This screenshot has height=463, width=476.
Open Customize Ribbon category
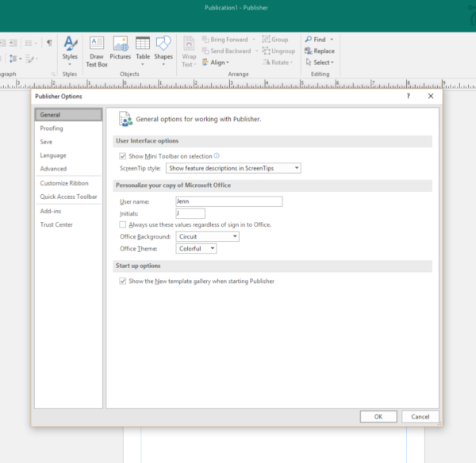68,183
